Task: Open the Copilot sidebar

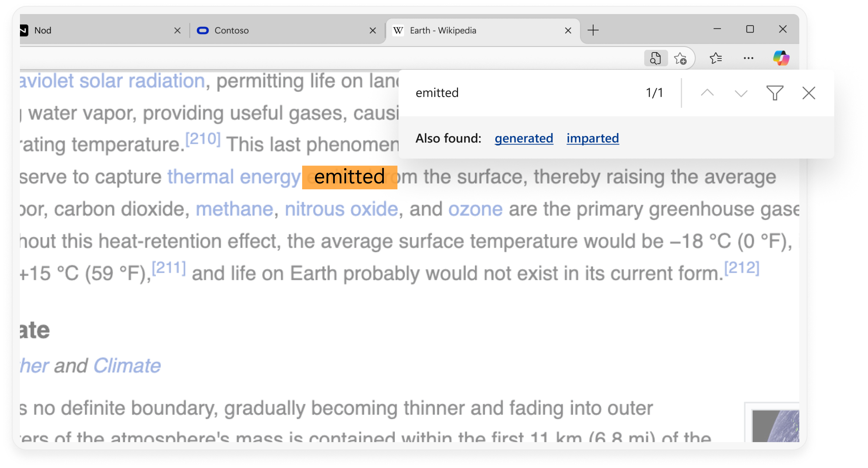Action: pyautogui.click(x=781, y=58)
